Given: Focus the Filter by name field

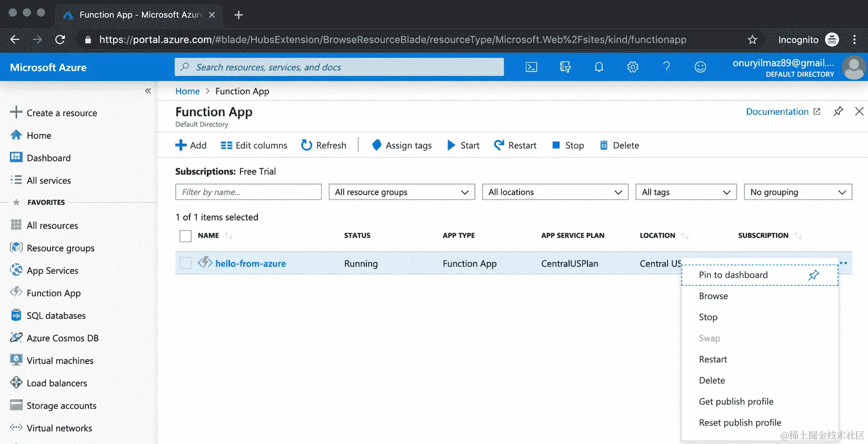Looking at the screenshot, I should (x=248, y=192).
